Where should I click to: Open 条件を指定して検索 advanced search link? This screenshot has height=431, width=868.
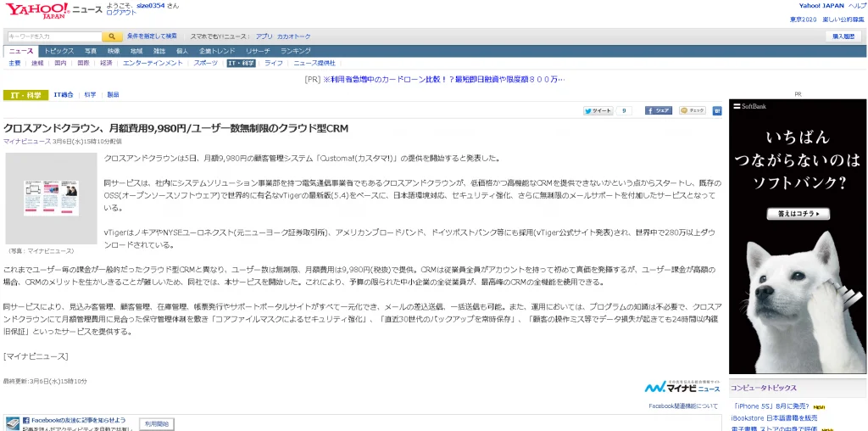(152, 36)
